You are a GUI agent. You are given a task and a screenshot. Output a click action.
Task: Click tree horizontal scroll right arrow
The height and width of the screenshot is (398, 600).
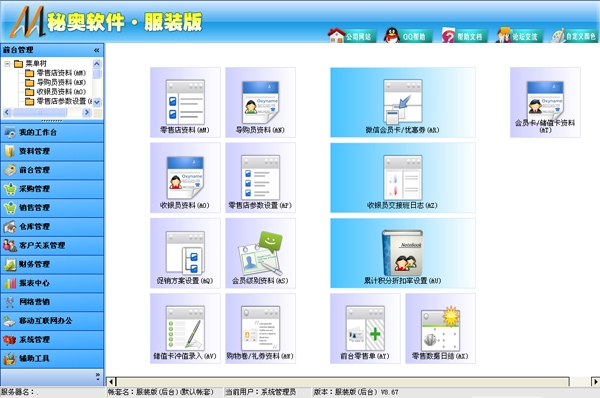87,112
